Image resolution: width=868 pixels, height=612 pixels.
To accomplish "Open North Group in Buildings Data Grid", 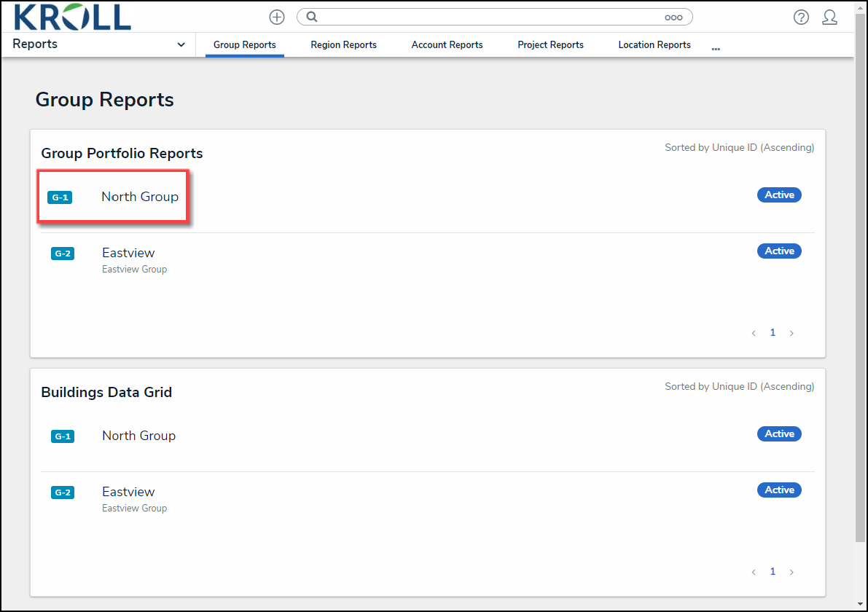I will [139, 436].
